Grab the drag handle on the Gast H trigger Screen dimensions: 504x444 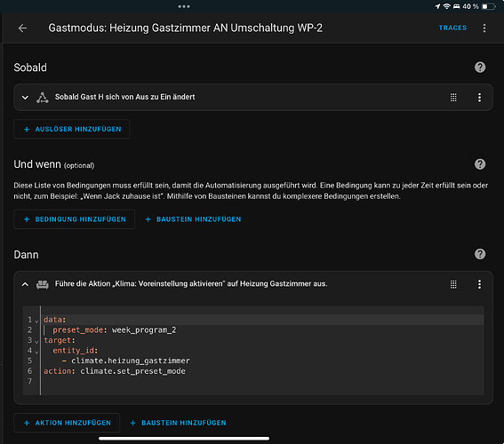tap(453, 98)
